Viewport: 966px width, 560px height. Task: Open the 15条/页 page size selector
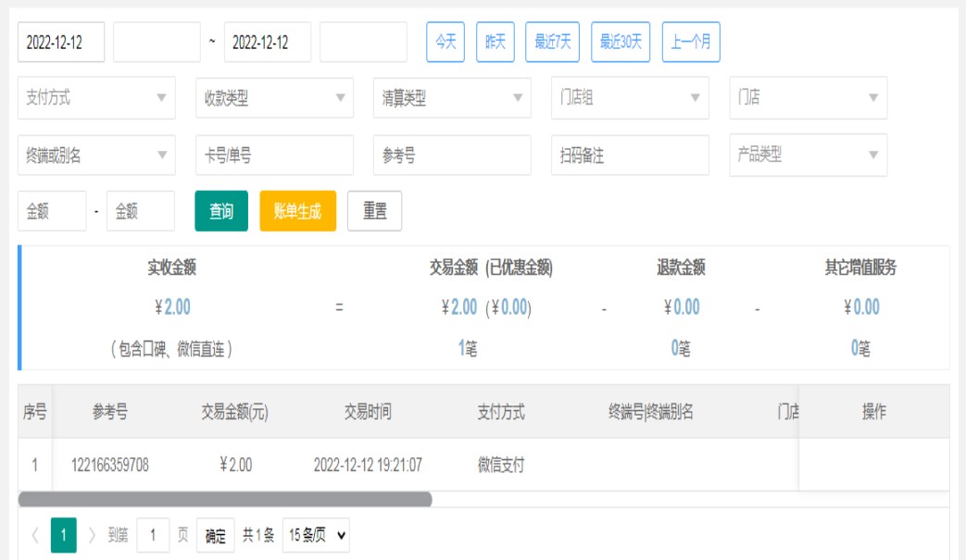pos(316,535)
